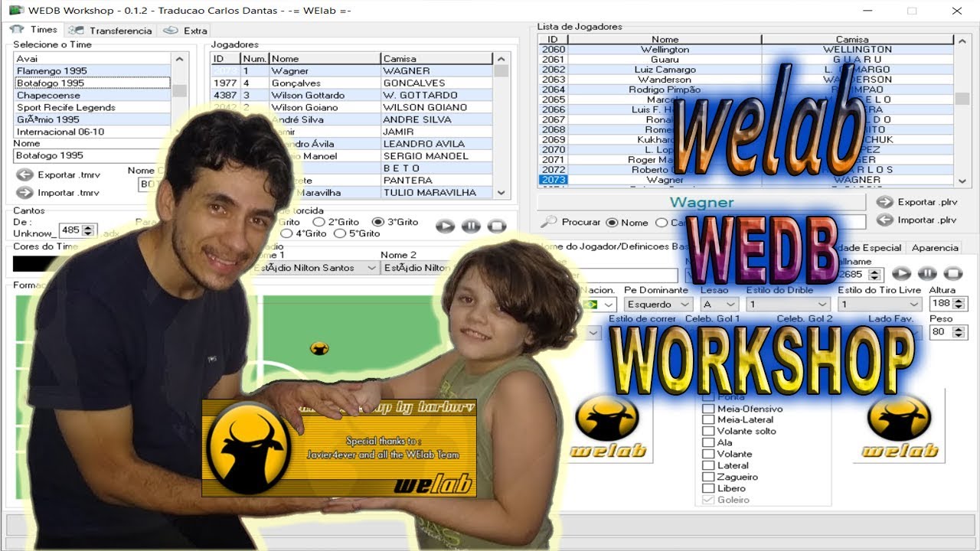Pause the team chant playback
The image size is (980, 551).
point(471,226)
